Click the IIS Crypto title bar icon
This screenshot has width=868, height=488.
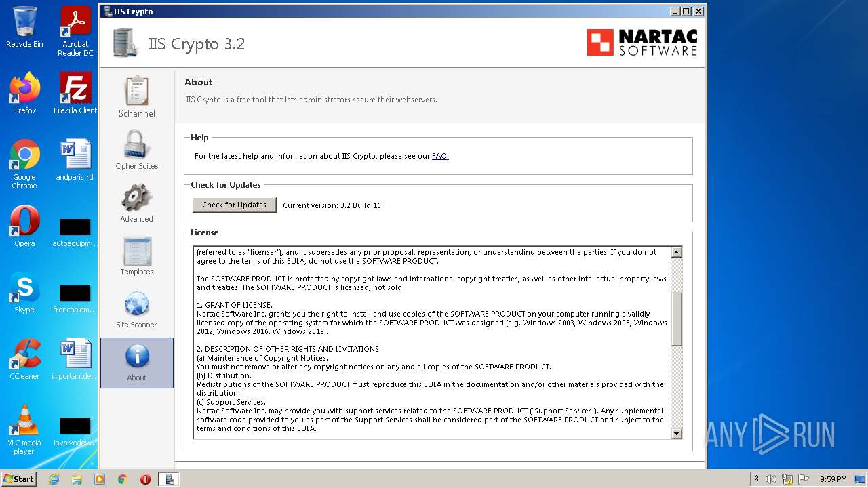coord(106,12)
